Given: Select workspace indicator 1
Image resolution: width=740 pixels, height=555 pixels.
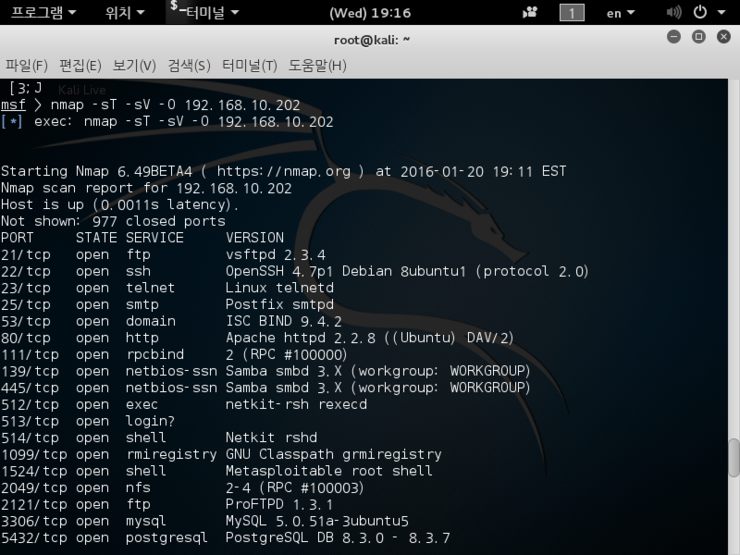Looking at the screenshot, I should (x=572, y=13).
